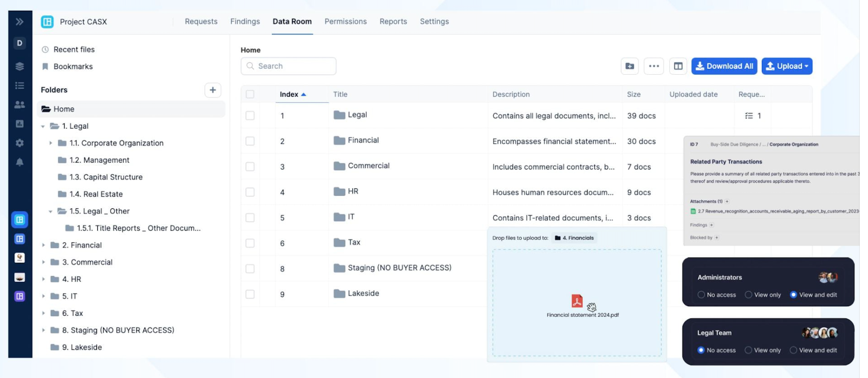The width and height of the screenshot is (868, 378).
Task: Open the Upload dropdown button
Action: [787, 66]
